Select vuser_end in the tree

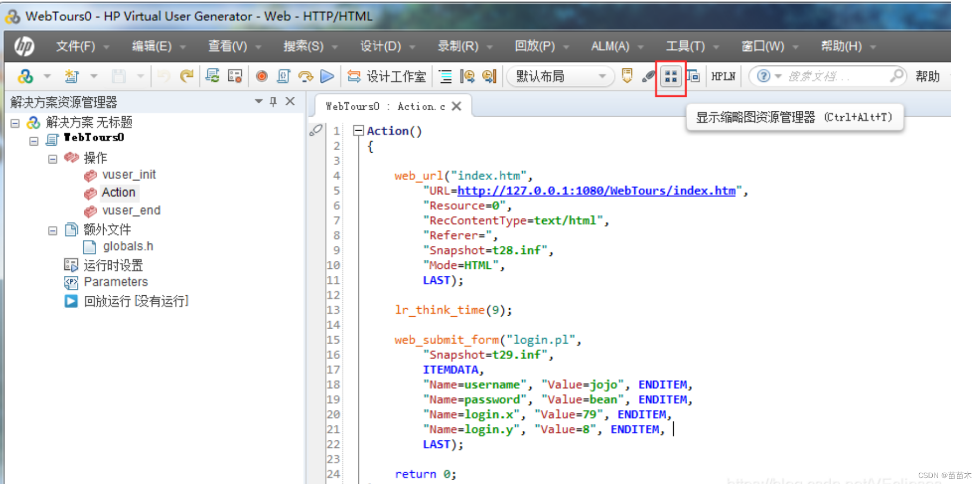pyautogui.click(x=131, y=210)
